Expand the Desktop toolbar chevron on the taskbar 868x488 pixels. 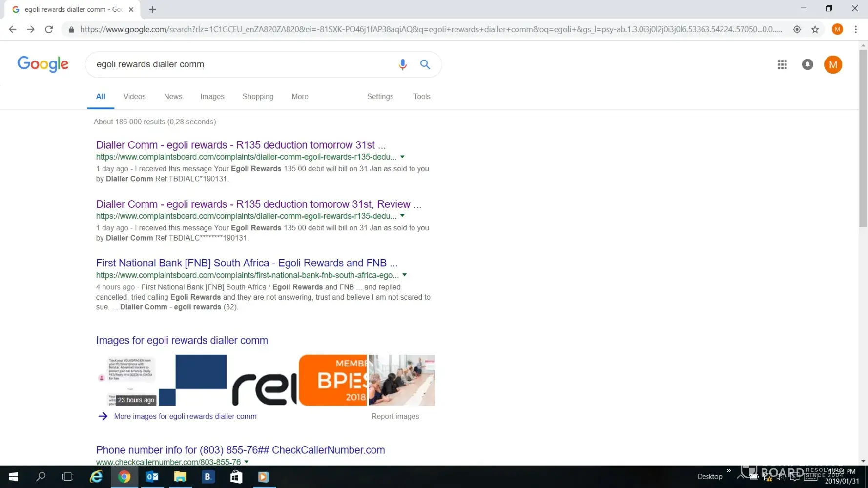pyautogui.click(x=729, y=471)
